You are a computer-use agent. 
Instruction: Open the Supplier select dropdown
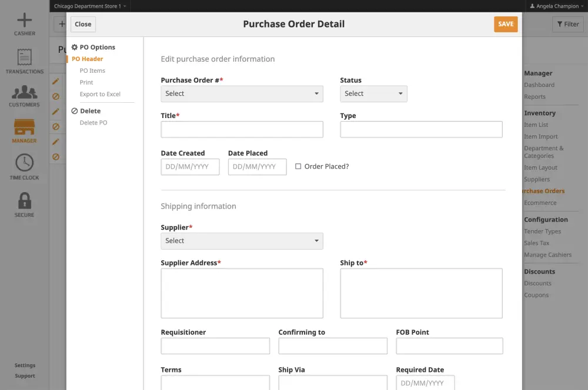[x=242, y=241]
